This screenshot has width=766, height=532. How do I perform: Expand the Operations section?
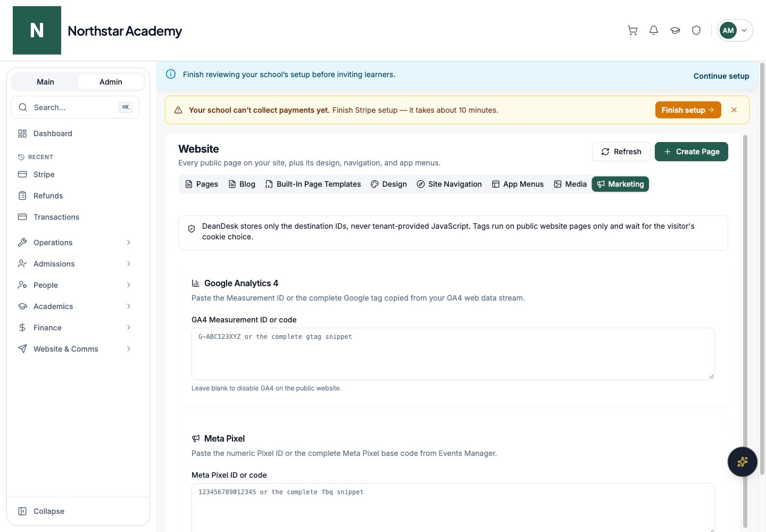[x=75, y=243]
